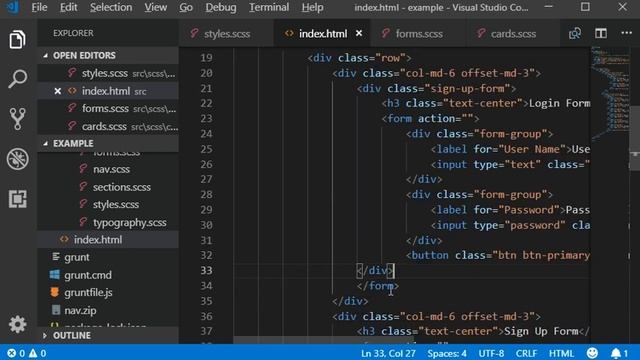This screenshot has width=640, height=360.
Task: Collapse the EXAMPLE folder section
Action: (108, 144)
